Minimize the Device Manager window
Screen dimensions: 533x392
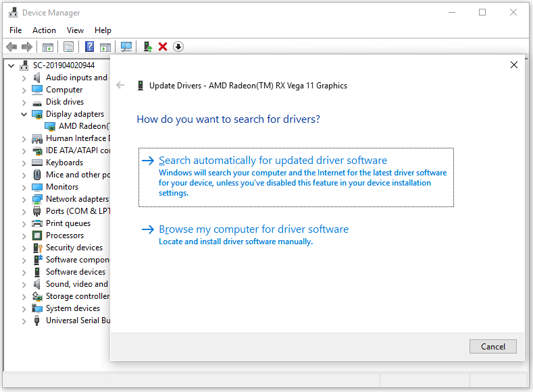tap(452, 13)
